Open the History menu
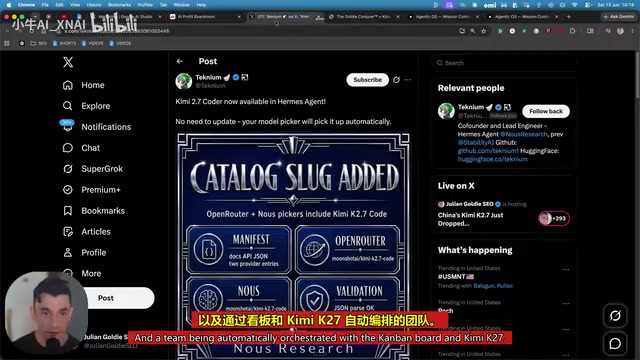 click(94, 5)
